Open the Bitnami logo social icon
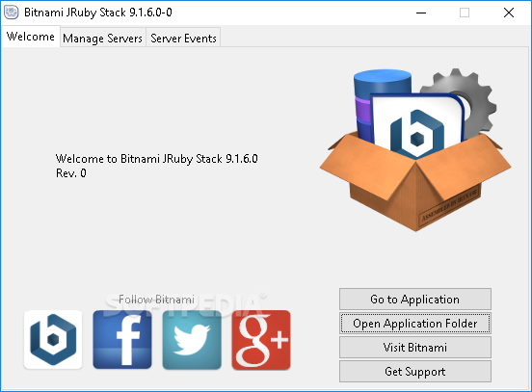This screenshot has width=532, height=392. pos(53,339)
